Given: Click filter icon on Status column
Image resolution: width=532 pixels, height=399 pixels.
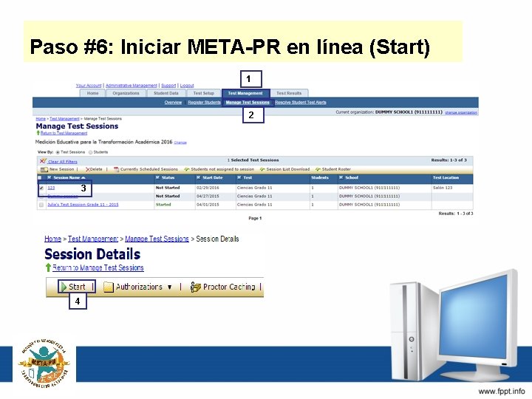Looking at the screenshot, I should click(x=157, y=177).
